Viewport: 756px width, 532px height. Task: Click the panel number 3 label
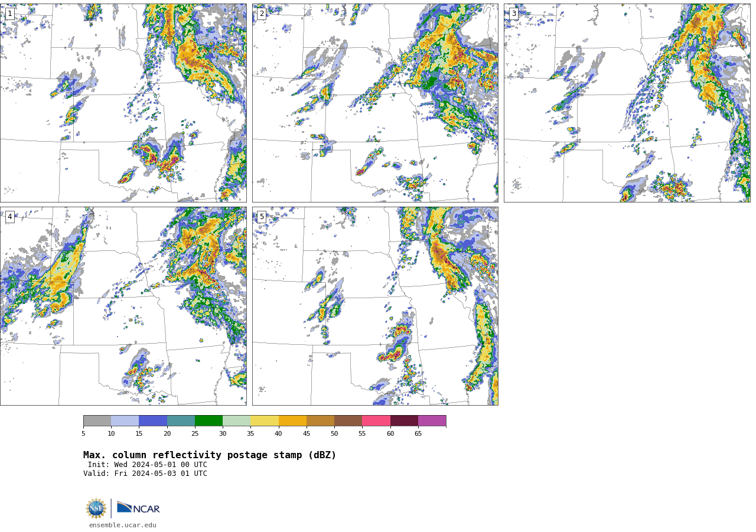click(x=513, y=14)
